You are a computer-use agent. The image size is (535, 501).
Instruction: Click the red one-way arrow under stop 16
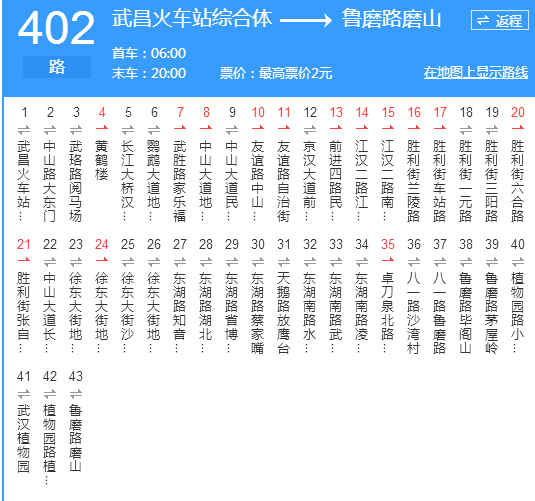click(414, 128)
